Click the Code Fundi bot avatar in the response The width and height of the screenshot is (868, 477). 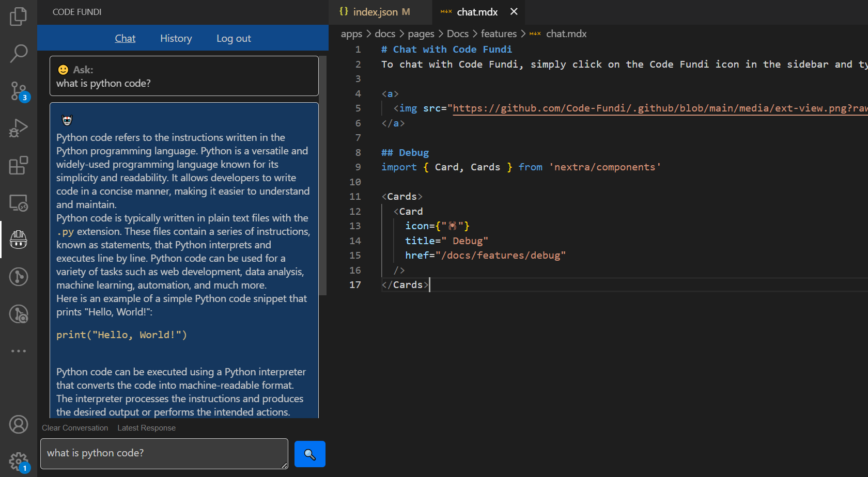(67, 120)
